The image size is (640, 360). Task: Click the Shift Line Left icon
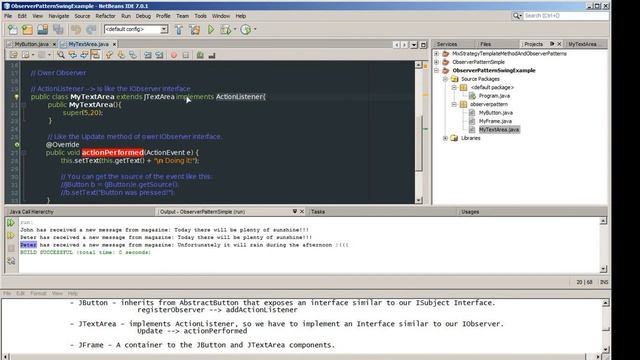tap(147, 55)
